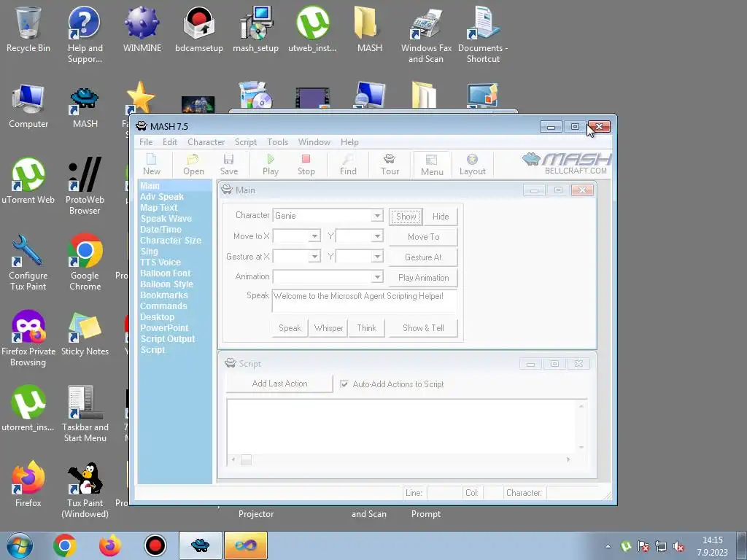The height and width of the screenshot is (560, 747).
Task: Open the Help menu
Action: click(349, 142)
